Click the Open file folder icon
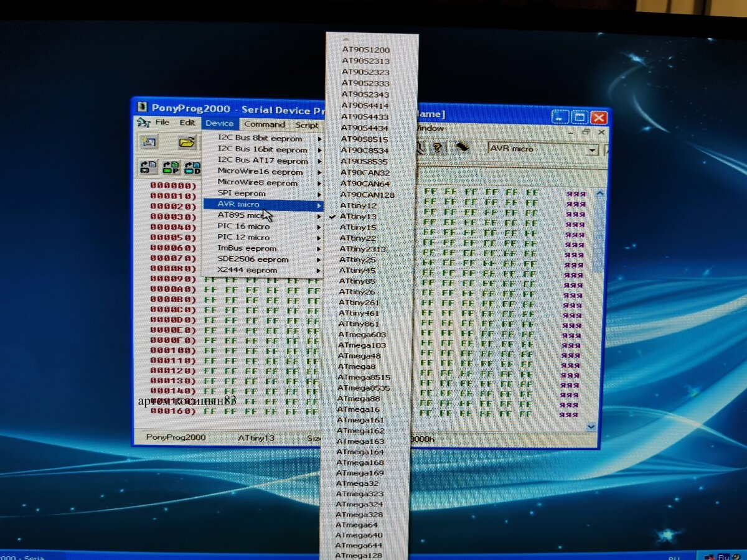 187,142
